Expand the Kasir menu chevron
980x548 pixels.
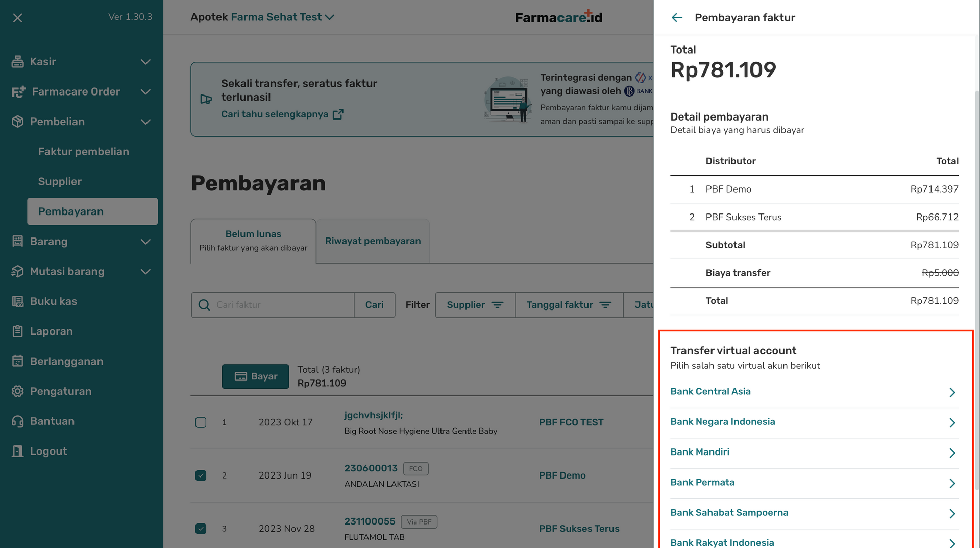(145, 62)
